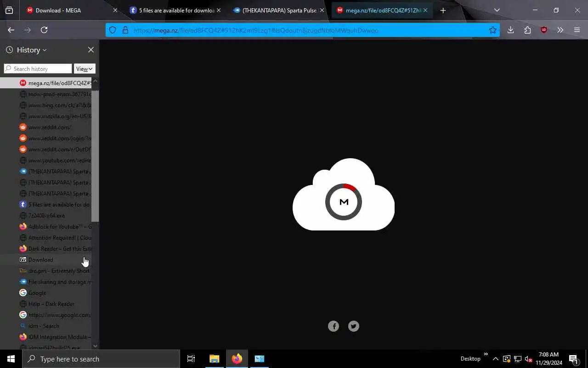Click the MEGA loading logo circle
This screenshot has width=588, height=368.
click(344, 201)
